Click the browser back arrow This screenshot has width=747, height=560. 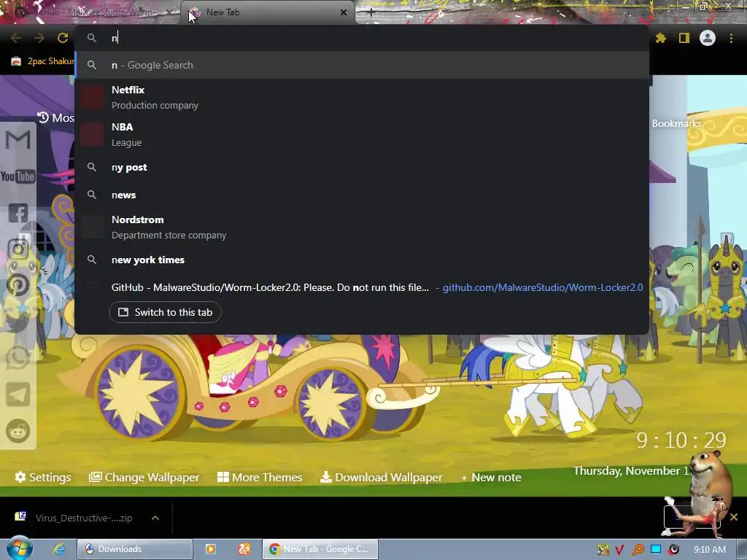16,38
